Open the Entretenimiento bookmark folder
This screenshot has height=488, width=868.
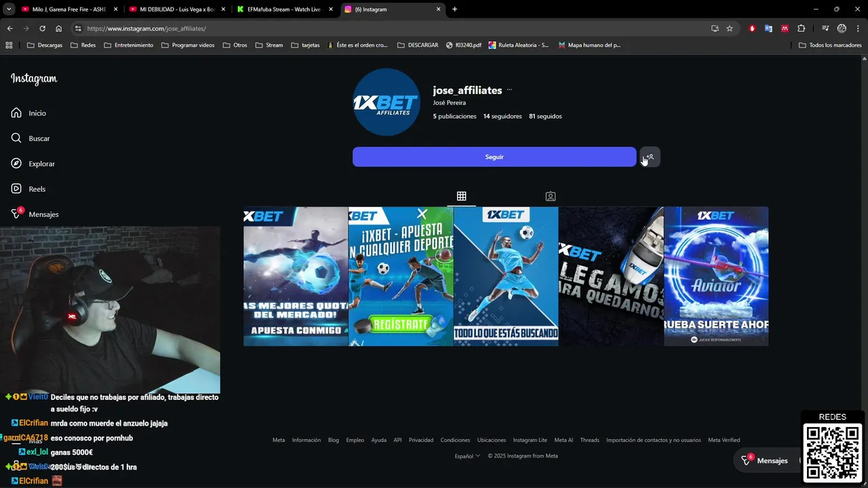tap(128, 45)
